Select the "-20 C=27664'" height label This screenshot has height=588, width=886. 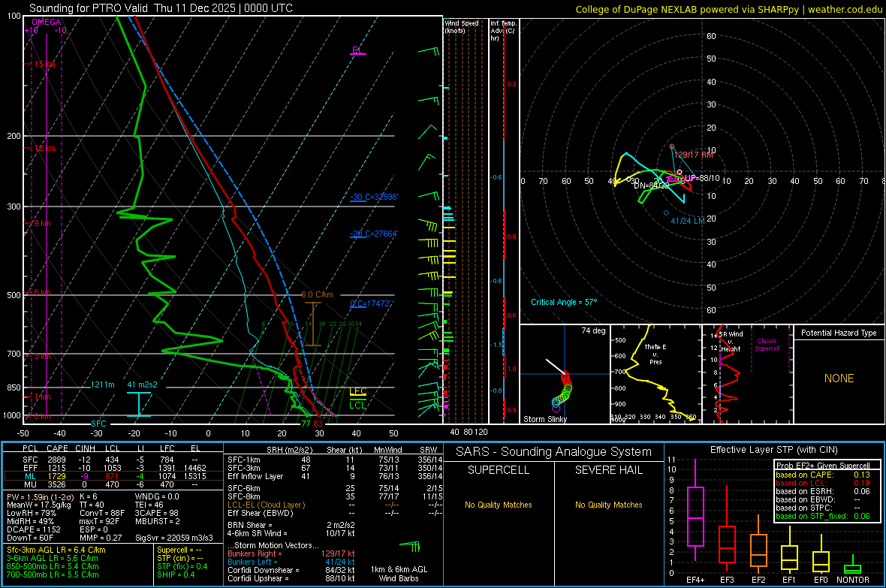(374, 234)
